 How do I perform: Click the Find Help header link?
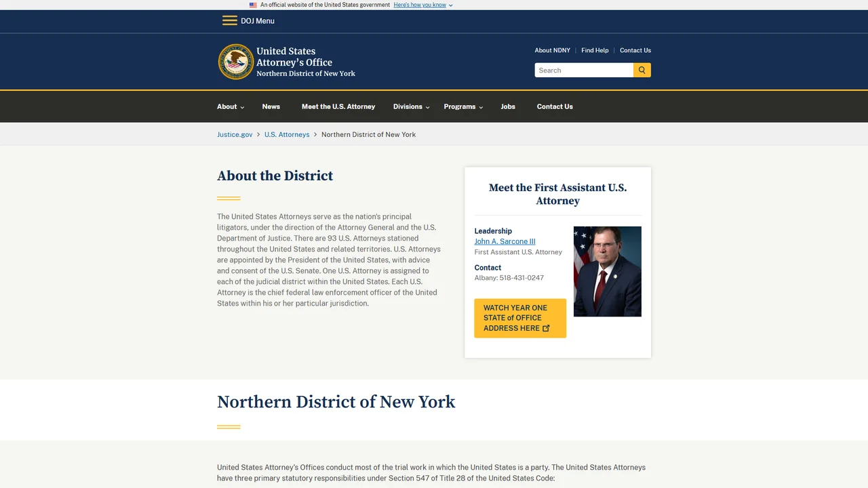click(x=595, y=50)
